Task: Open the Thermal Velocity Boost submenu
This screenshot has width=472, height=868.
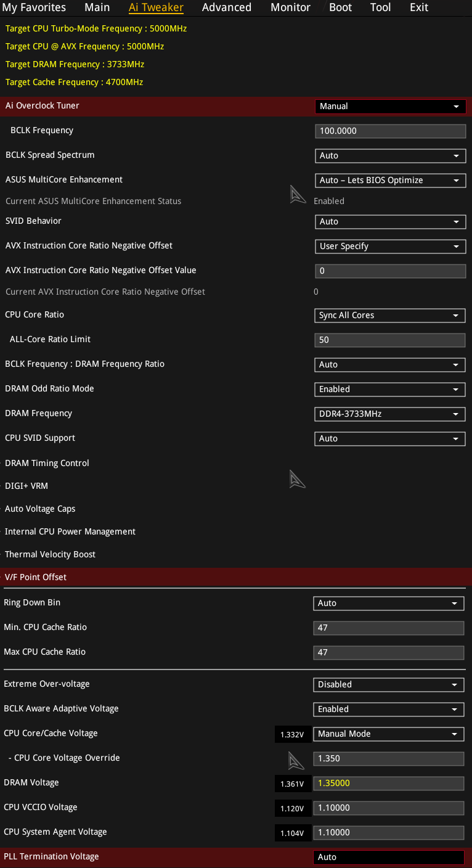Action: pos(50,554)
